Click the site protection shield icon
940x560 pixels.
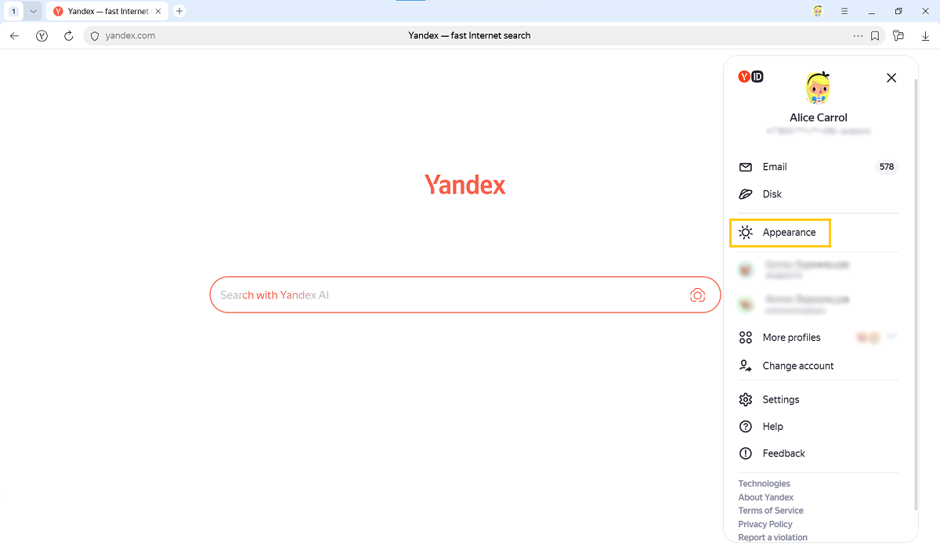[95, 35]
